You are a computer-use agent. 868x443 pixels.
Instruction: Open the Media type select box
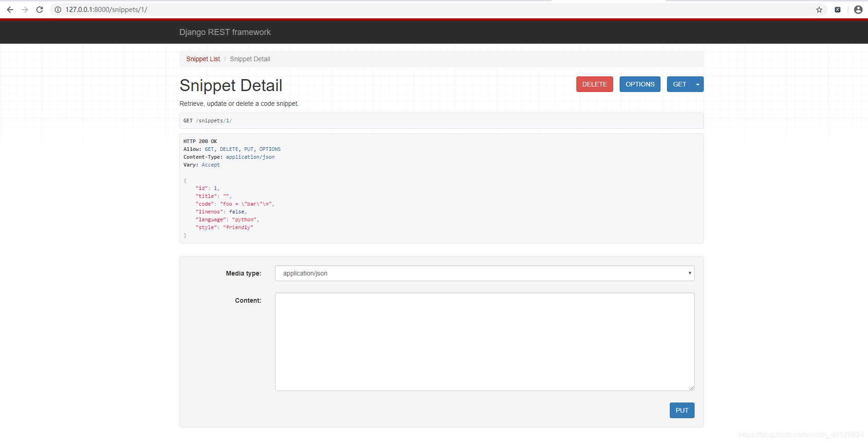click(484, 273)
